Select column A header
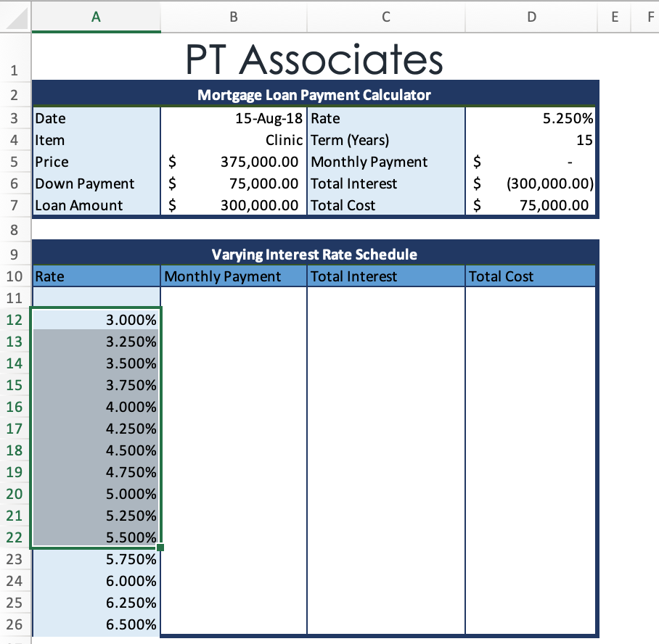Screen dimensions: 659x644 point(96,16)
